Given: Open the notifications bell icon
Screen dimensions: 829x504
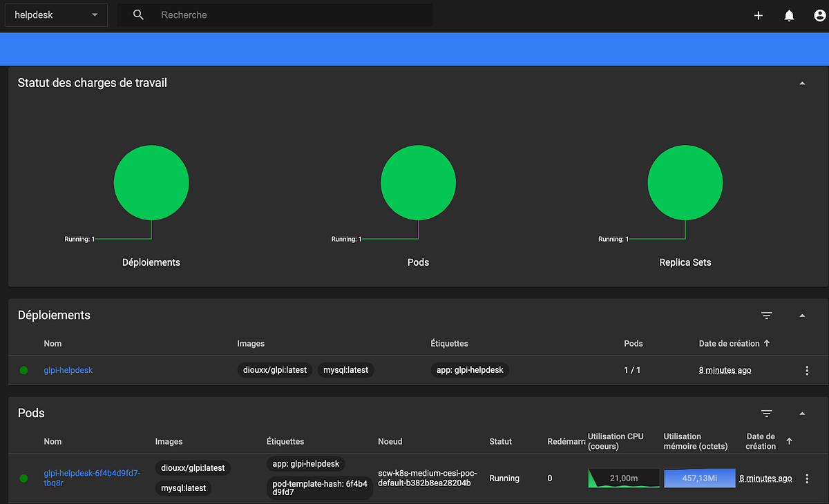Looking at the screenshot, I should (x=789, y=14).
